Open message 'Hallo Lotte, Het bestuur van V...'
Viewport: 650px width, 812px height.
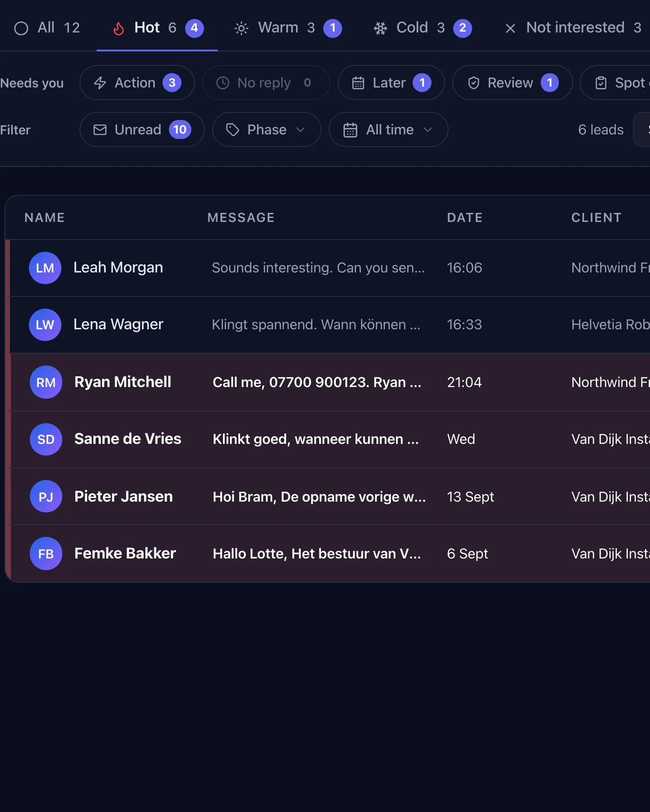(317, 554)
